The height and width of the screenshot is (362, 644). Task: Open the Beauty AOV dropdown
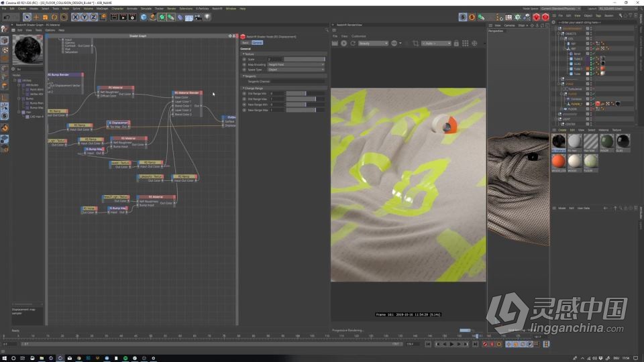373,43
